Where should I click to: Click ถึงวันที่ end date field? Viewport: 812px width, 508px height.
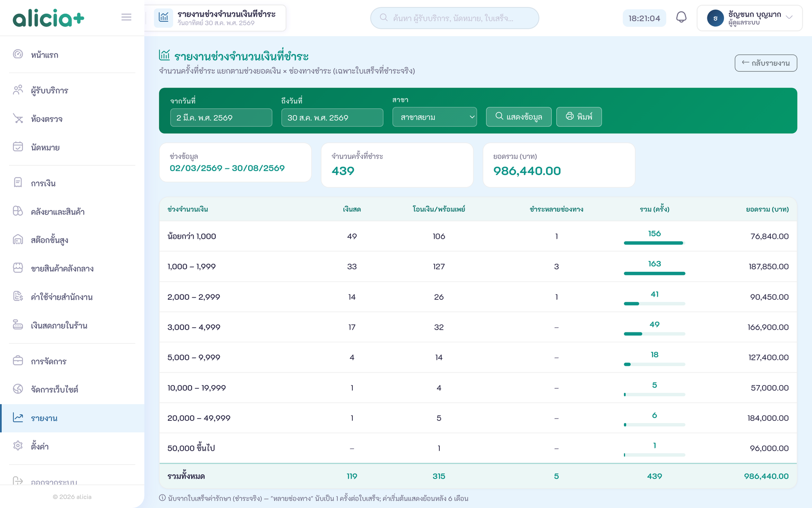[x=332, y=117]
